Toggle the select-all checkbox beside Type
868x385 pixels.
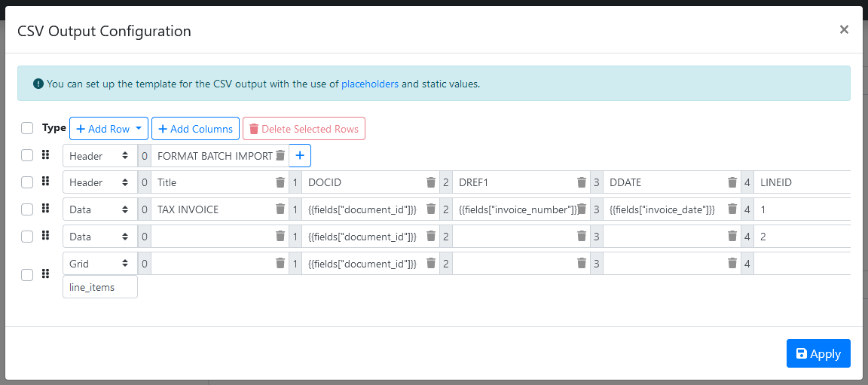click(27, 128)
